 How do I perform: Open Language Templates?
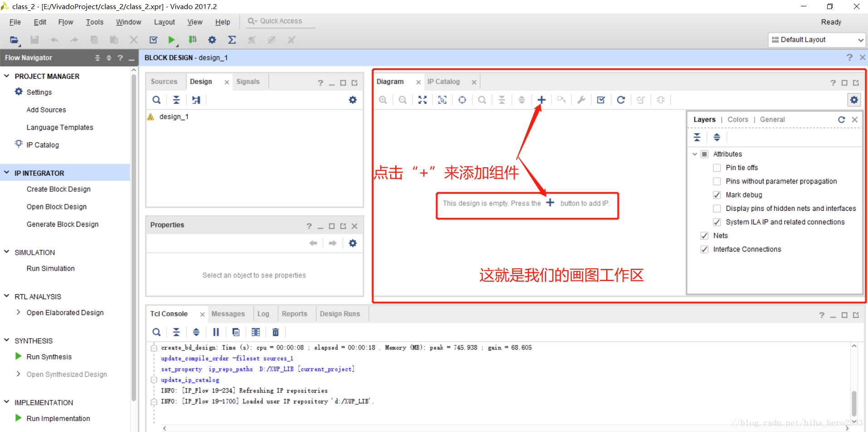click(60, 127)
